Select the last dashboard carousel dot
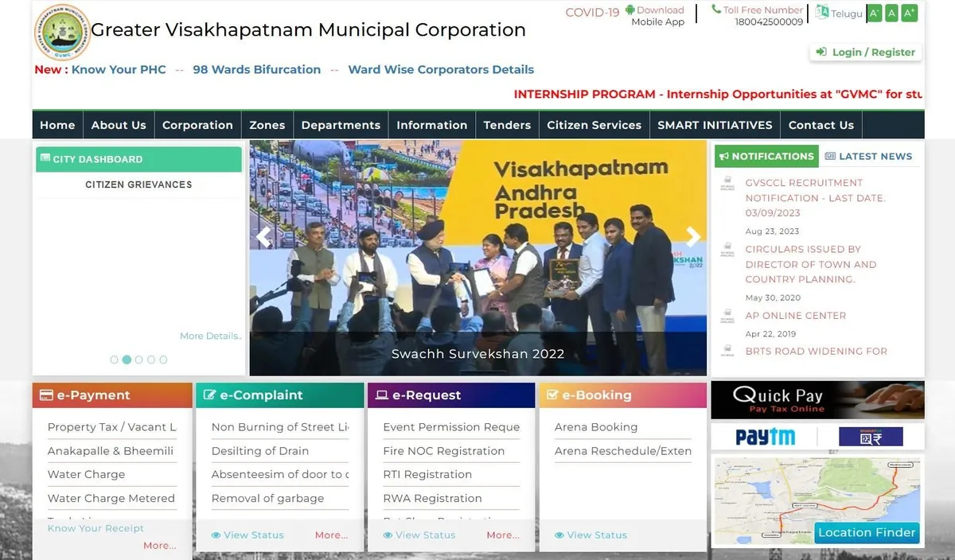The width and height of the screenshot is (955, 560). coord(163,360)
